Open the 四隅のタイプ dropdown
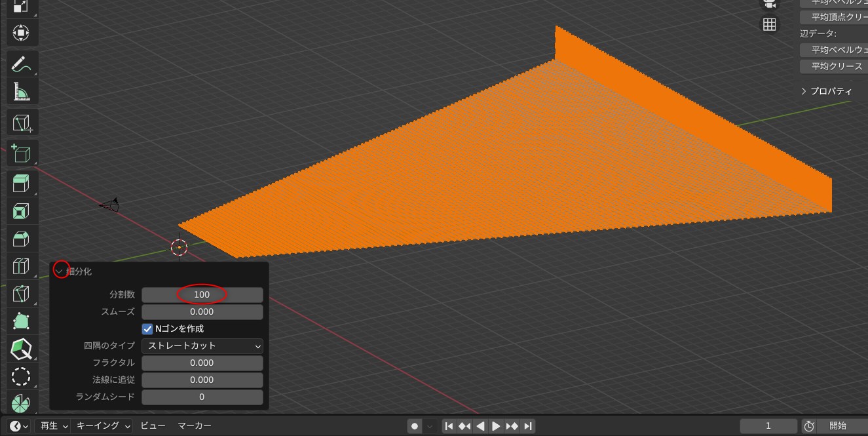This screenshot has height=436, width=868. click(202, 346)
